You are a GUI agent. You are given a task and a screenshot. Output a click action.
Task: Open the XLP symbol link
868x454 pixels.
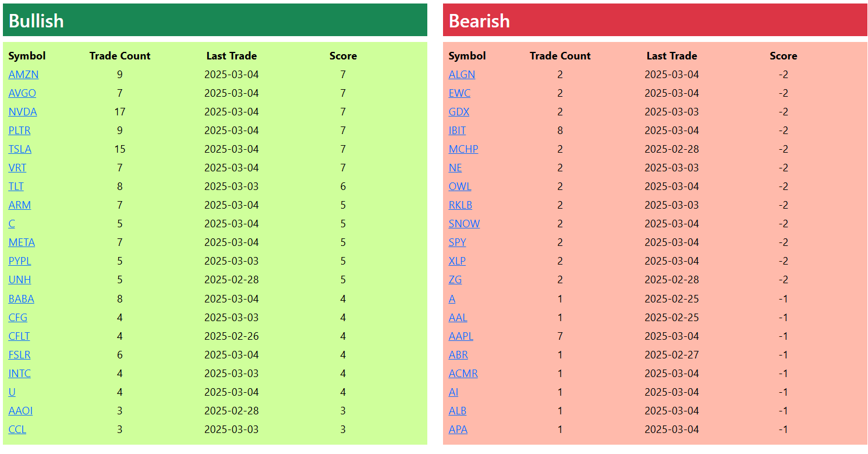(457, 261)
